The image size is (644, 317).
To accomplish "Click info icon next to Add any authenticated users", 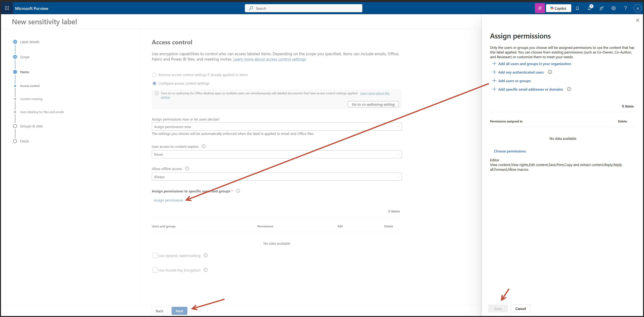I will [x=550, y=72].
